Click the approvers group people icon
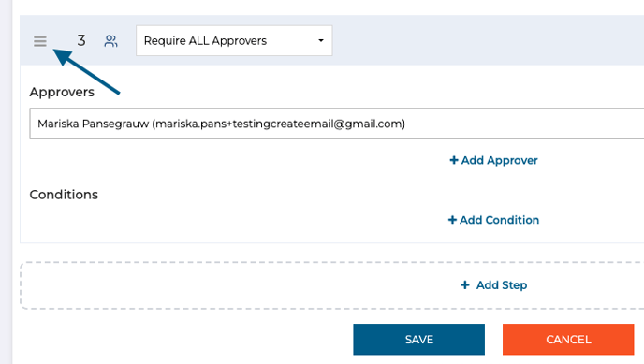The height and width of the screenshot is (364, 644). point(110,40)
